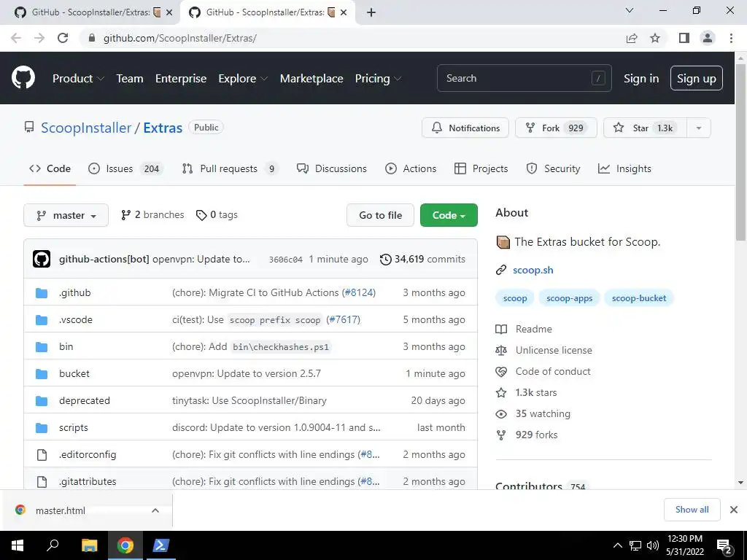Open File Explorer from taskbar
The image size is (747, 560).
pyautogui.click(x=89, y=545)
